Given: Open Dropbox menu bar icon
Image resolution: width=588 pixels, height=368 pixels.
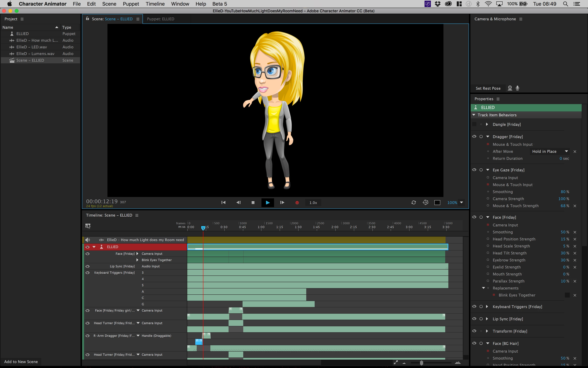Looking at the screenshot, I should pos(438,4).
